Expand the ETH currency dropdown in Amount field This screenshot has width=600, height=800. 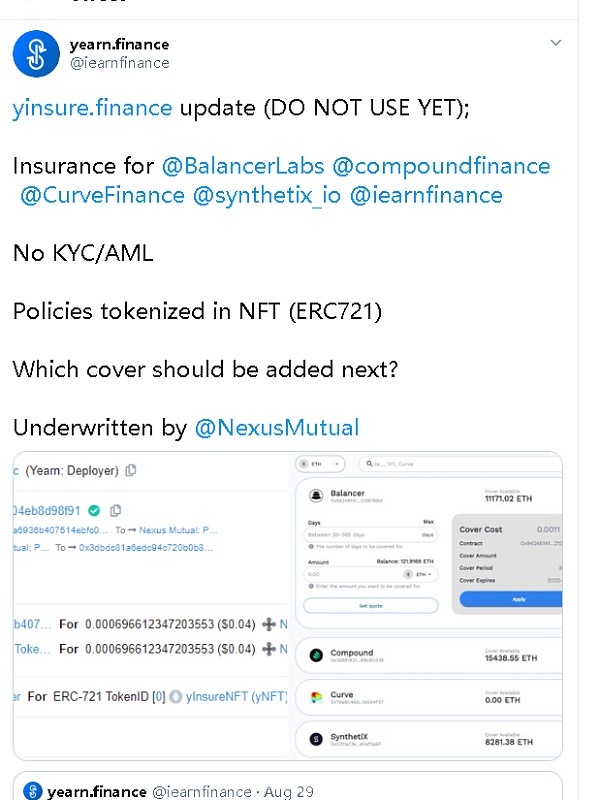click(x=421, y=575)
